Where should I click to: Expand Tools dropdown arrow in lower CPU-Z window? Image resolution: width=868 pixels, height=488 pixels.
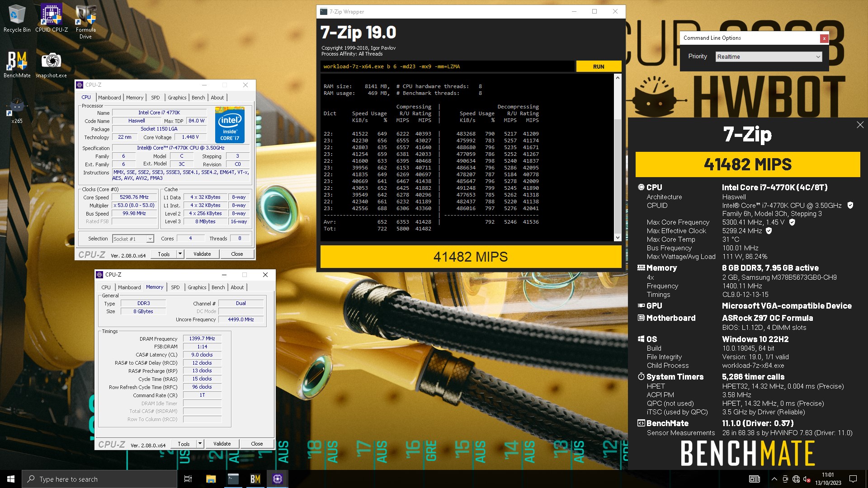[200, 444]
